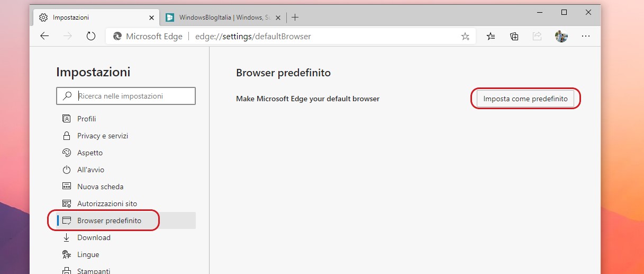Screen dimensions: 644x274
Task: Click the Impostazioni heading text
Action: [93, 72]
